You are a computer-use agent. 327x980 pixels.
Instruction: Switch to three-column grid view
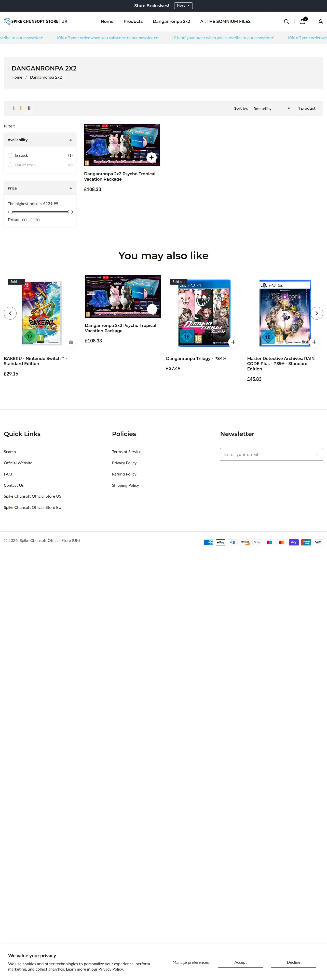click(22, 108)
